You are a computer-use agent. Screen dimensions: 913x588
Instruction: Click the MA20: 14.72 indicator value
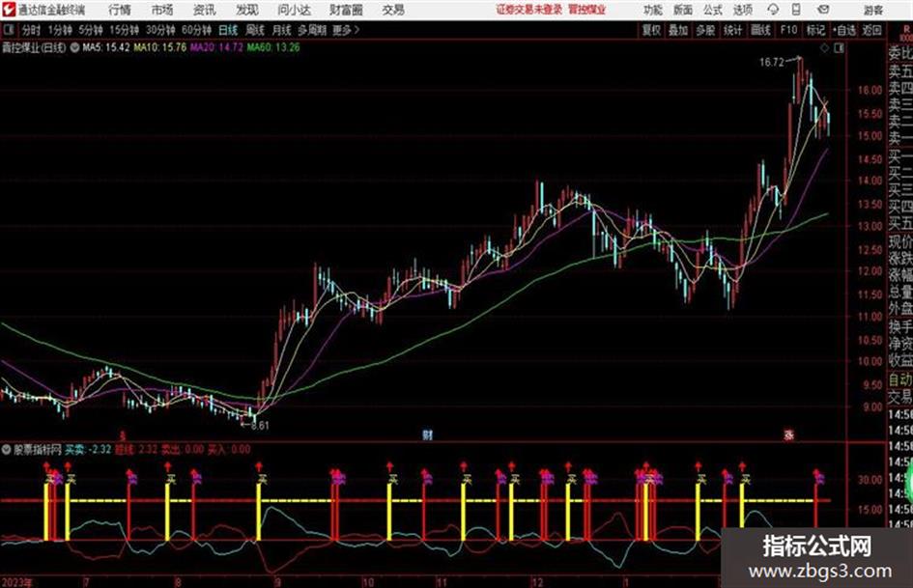(216, 47)
